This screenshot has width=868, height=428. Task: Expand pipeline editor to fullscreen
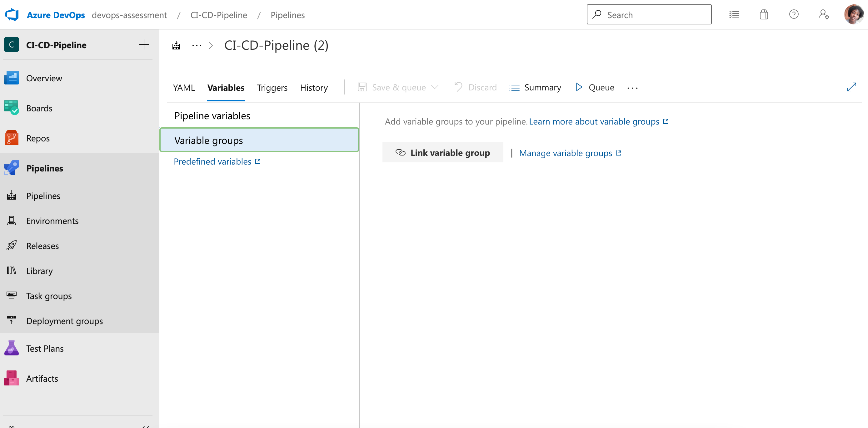pos(852,87)
